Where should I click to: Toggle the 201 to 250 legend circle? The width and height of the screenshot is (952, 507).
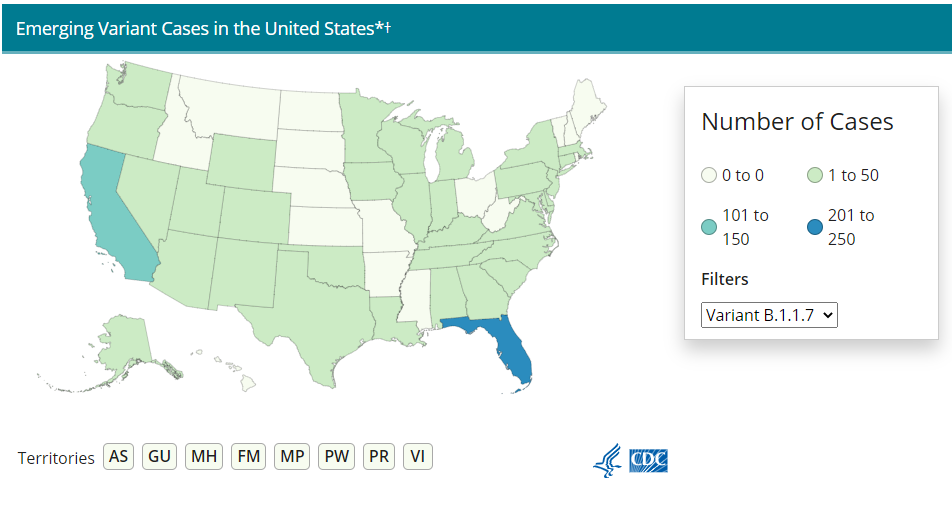(815, 227)
